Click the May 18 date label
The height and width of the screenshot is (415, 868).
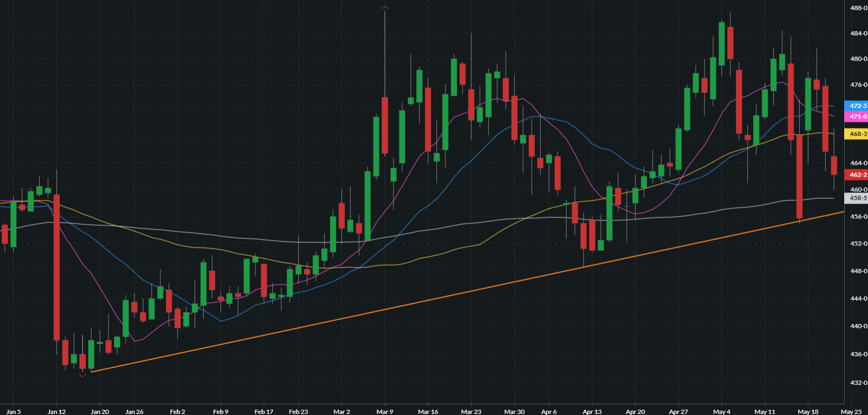[808, 411]
